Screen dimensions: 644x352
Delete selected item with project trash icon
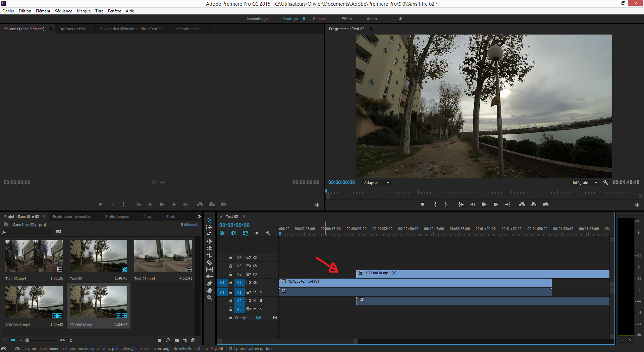click(193, 340)
